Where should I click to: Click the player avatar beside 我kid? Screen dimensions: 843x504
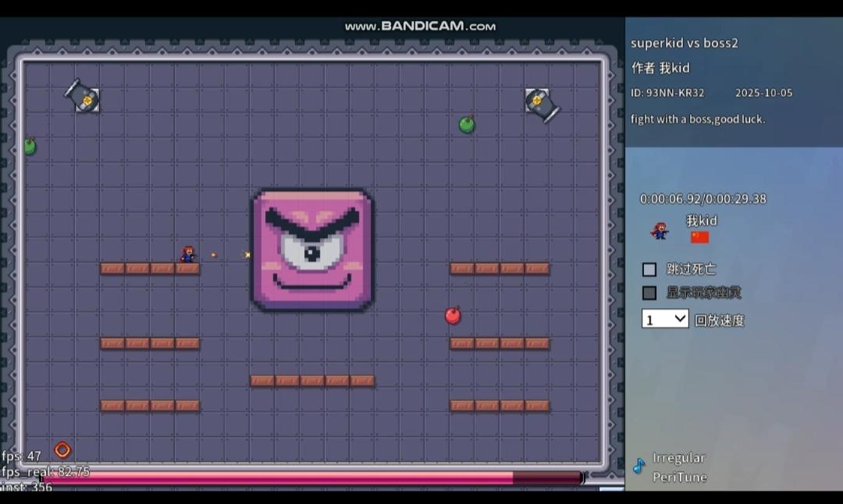pos(660,231)
